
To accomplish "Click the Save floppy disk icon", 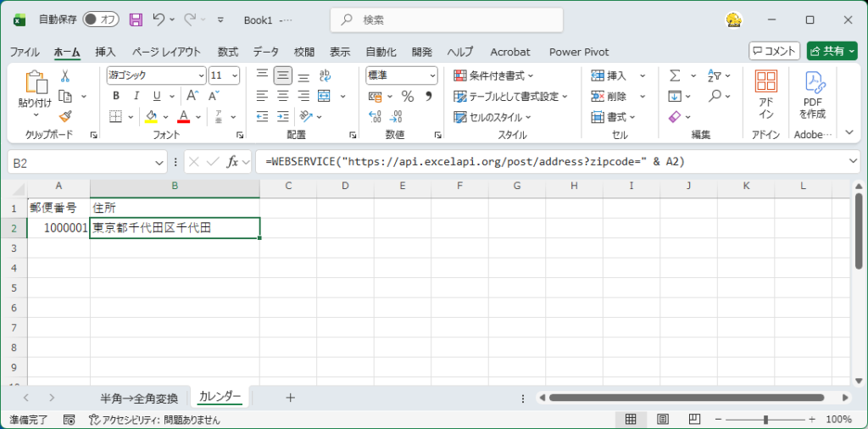I will (136, 19).
